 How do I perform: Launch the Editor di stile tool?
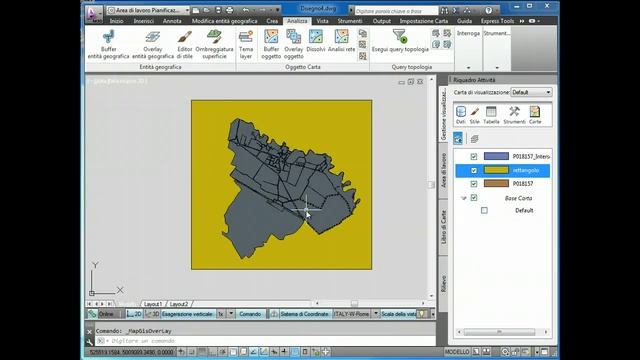(184, 44)
